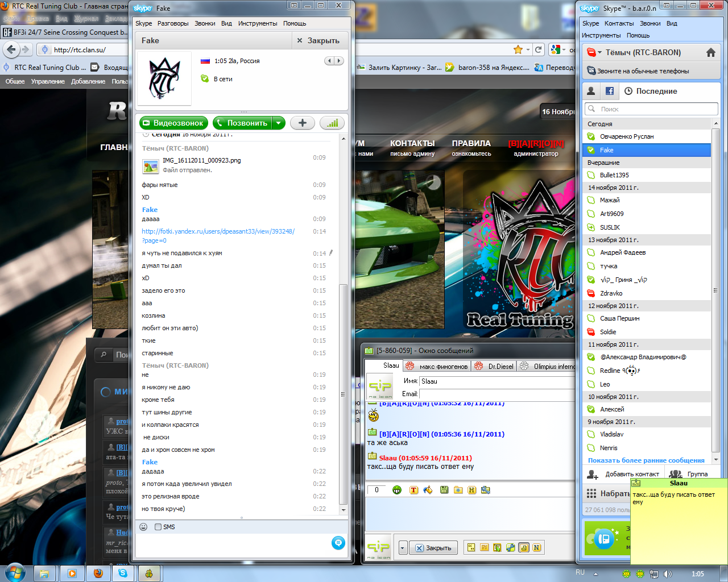
Task: Click QIP quote message icon
Action: [471, 548]
